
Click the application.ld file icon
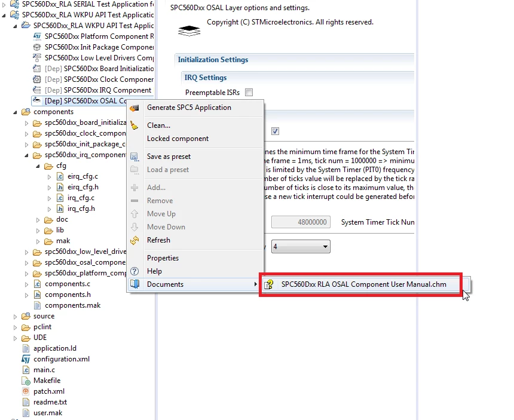[x=26, y=348]
